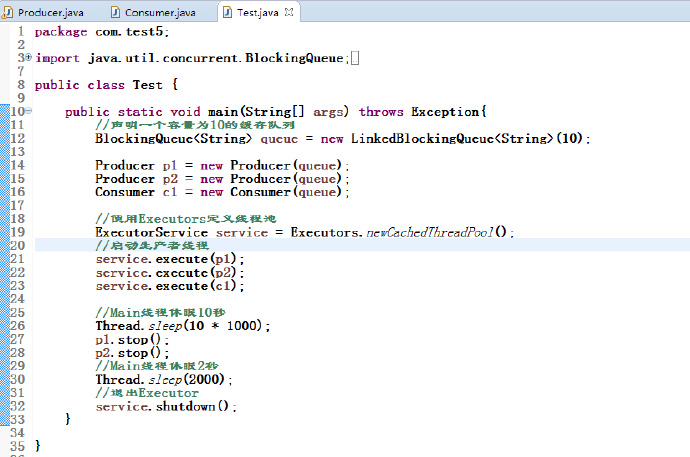Viewport: 690px width, 457px height.
Task: Click the 'ExecutorService service' declaration
Action: pos(181,232)
